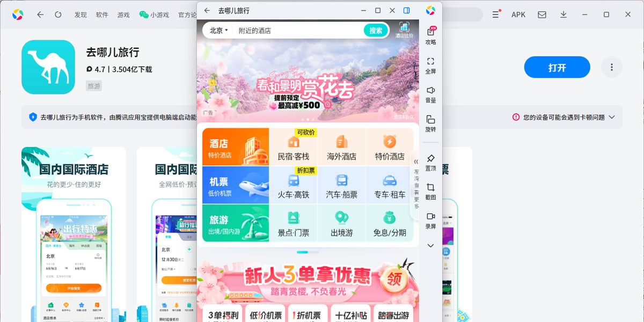Image resolution: width=644 pixels, height=322 pixels.
Task: Click the blue 打开 button
Action: click(557, 68)
